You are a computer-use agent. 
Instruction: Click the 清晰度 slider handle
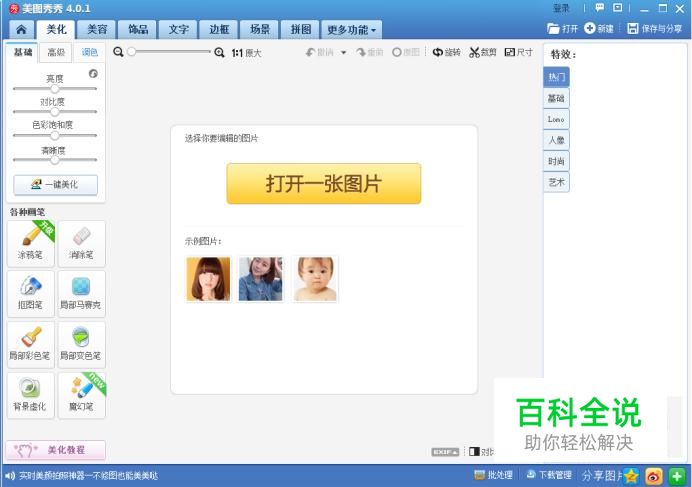[x=55, y=160]
